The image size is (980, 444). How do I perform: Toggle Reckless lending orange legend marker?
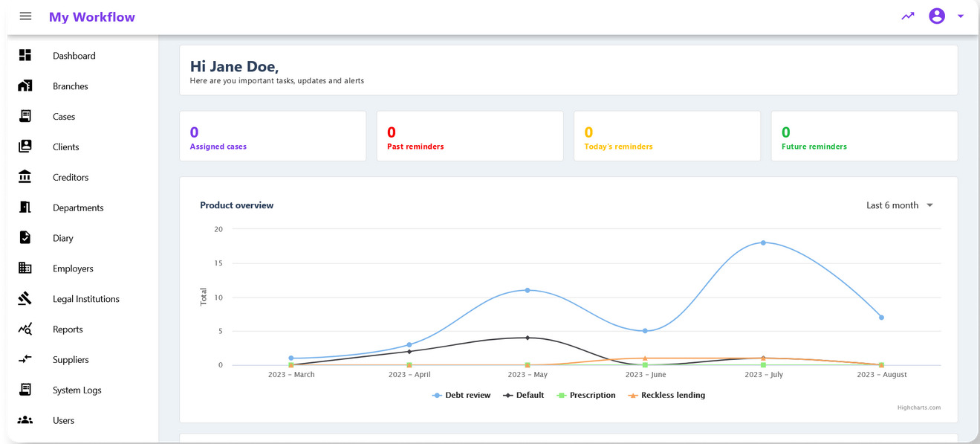(x=633, y=396)
